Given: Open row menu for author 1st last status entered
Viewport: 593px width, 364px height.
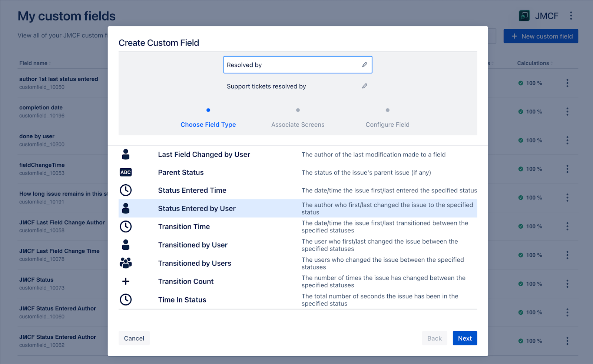Looking at the screenshot, I should (x=567, y=83).
